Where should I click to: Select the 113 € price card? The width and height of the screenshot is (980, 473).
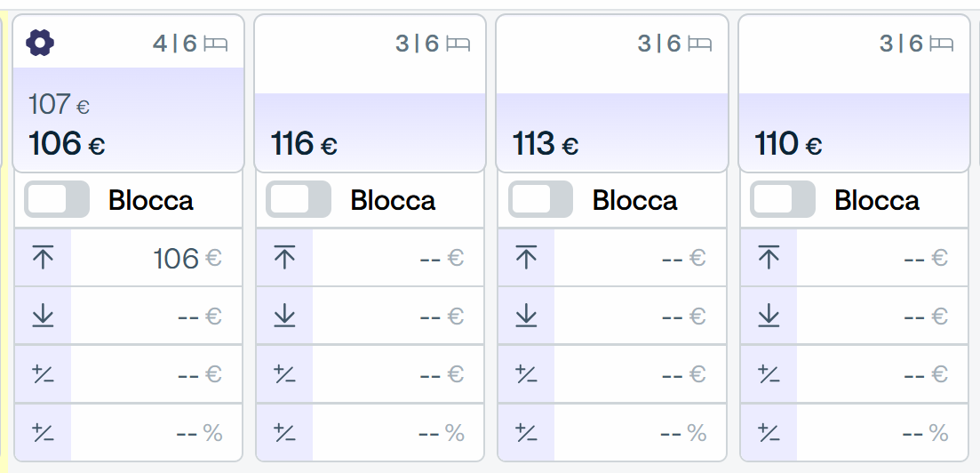pos(612,93)
